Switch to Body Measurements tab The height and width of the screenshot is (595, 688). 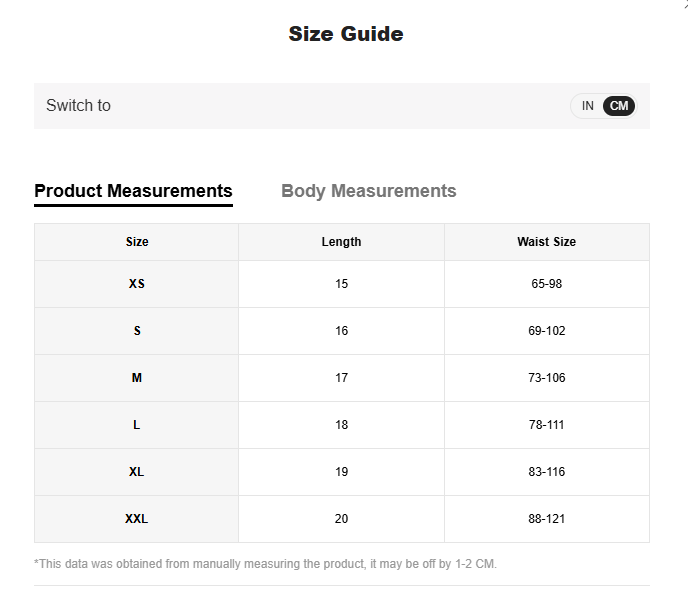368,191
